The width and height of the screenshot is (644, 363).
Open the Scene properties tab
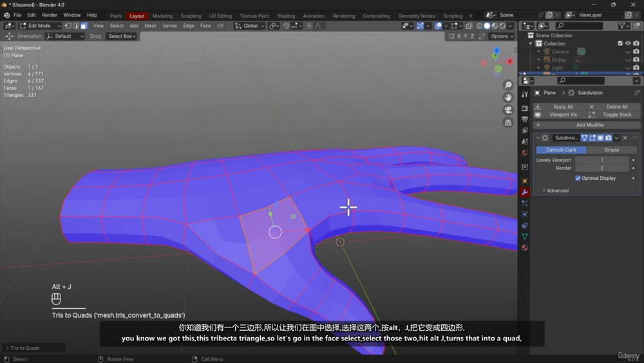tap(524, 141)
